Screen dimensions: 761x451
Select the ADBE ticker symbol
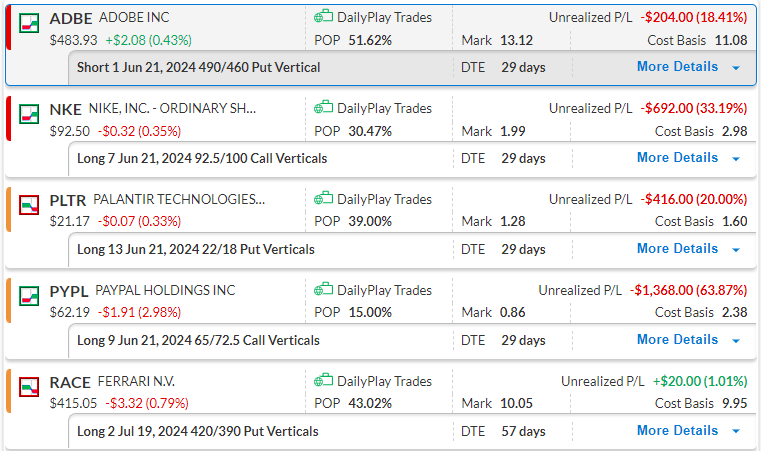click(71, 18)
